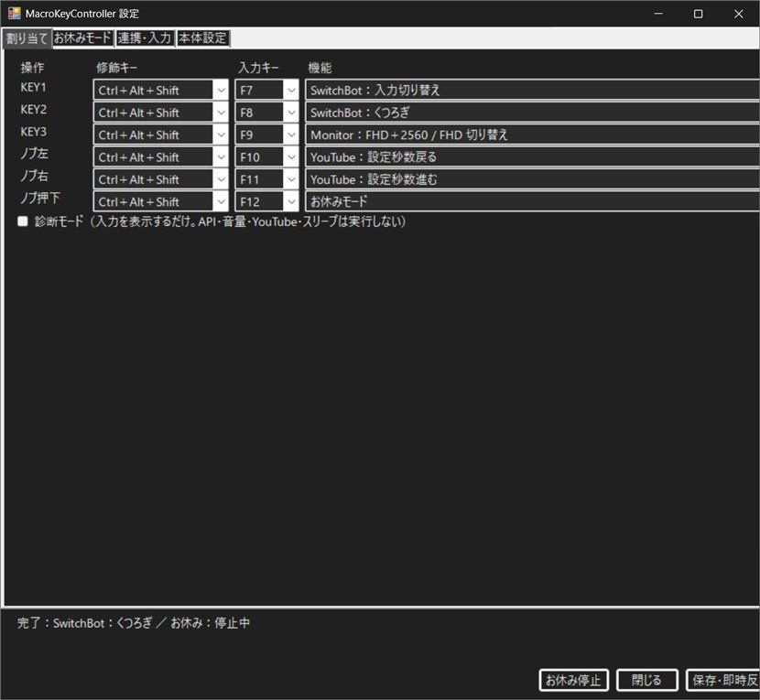The height and width of the screenshot is (700, 760).
Task: Open the 連携・入力 tab
Action: (x=145, y=38)
